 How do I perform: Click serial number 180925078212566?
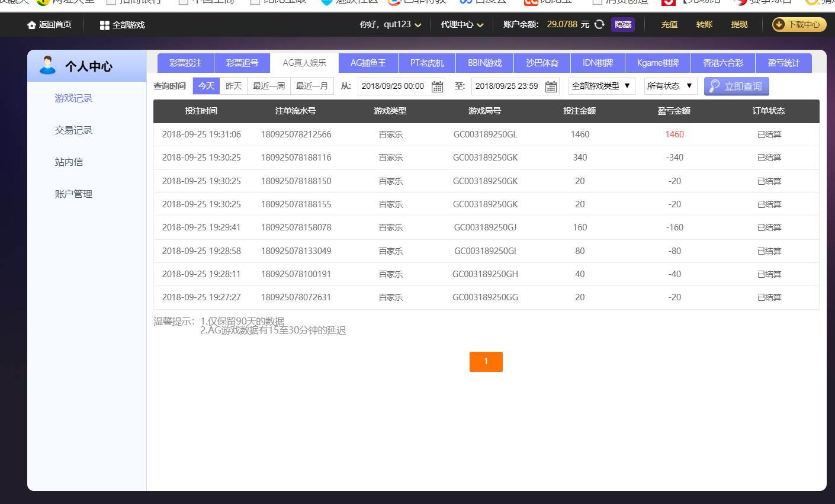coord(296,134)
